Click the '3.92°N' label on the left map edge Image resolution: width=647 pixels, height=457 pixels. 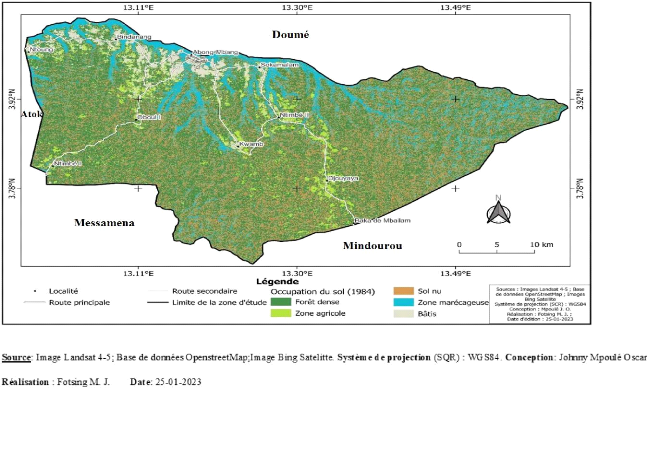[12, 99]
